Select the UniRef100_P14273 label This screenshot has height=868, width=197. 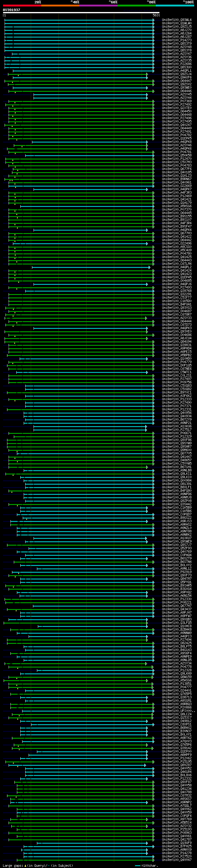pyautogui.click(x=176, y=40)
